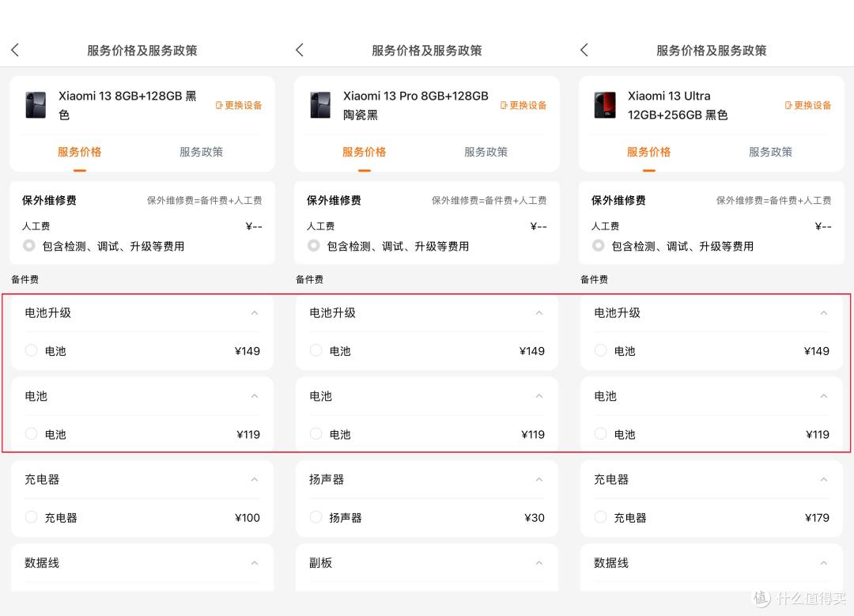Collapse 电池 section in the Xiaomi 13 Ultra panel
854x616 pixels.
point(823,396)
